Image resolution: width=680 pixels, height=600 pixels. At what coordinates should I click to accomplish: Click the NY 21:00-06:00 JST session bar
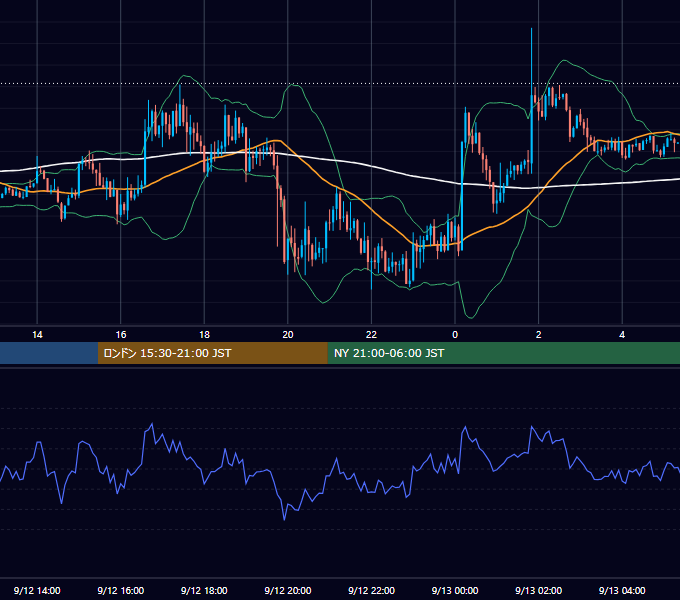pos(503,353)
